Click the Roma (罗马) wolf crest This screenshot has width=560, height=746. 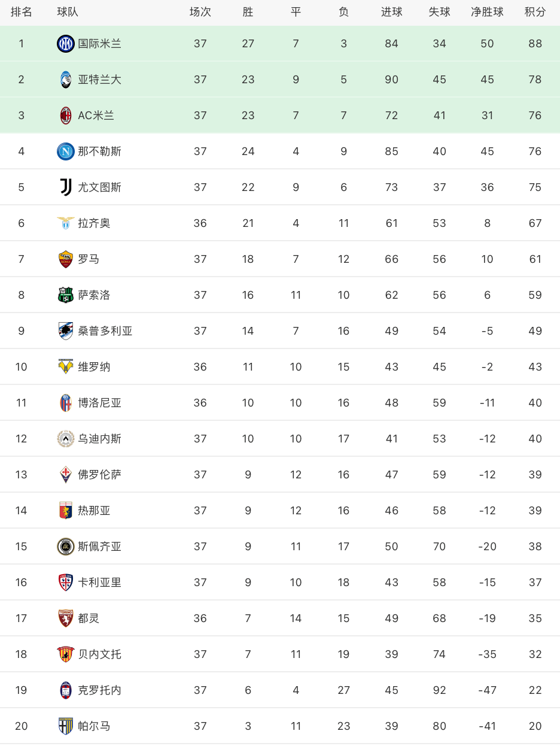(66, 259)
